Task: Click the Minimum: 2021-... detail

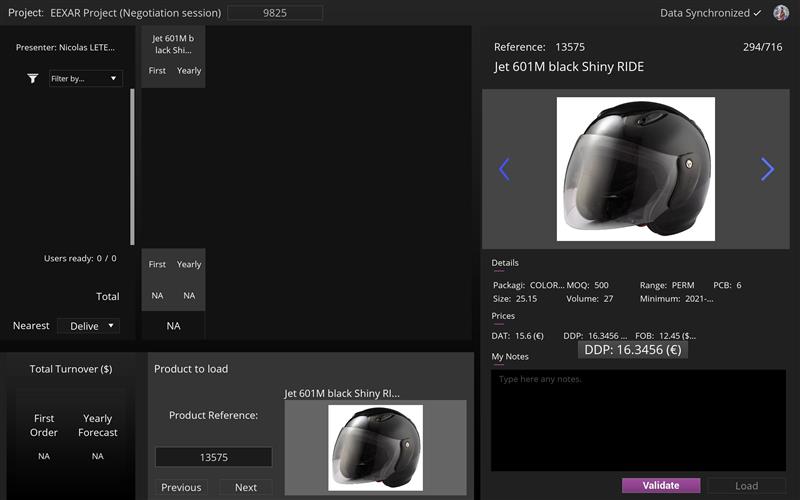Action: click(x=677, y=298)
